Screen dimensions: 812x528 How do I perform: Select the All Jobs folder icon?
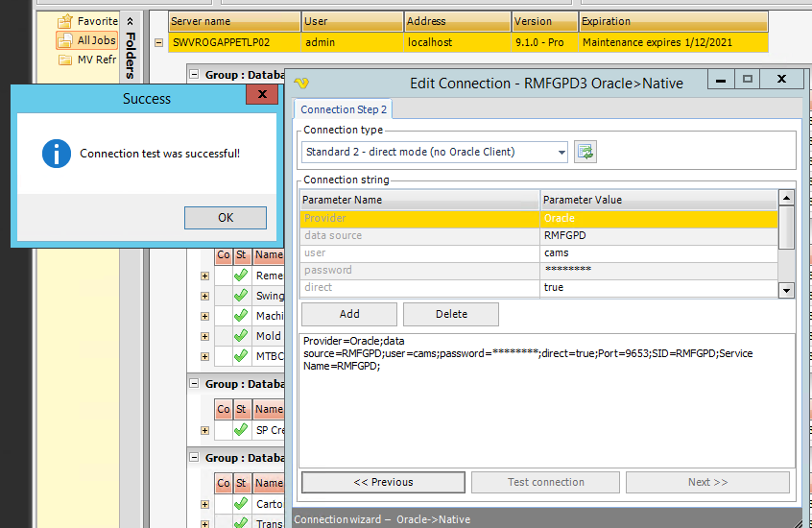point(65,40)
